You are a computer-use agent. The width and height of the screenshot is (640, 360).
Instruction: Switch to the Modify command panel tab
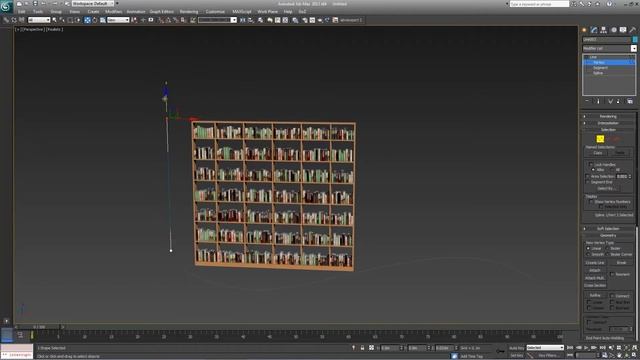[594, 30]
